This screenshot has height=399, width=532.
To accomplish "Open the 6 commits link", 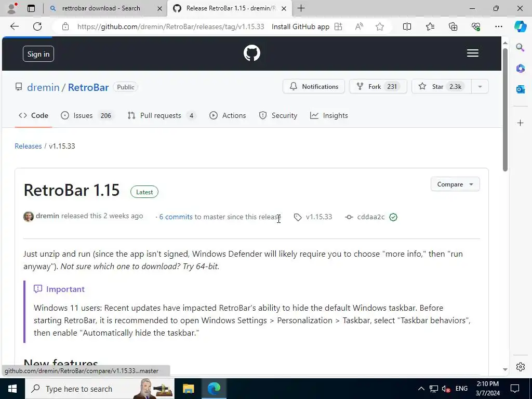I will pos(176,217).
